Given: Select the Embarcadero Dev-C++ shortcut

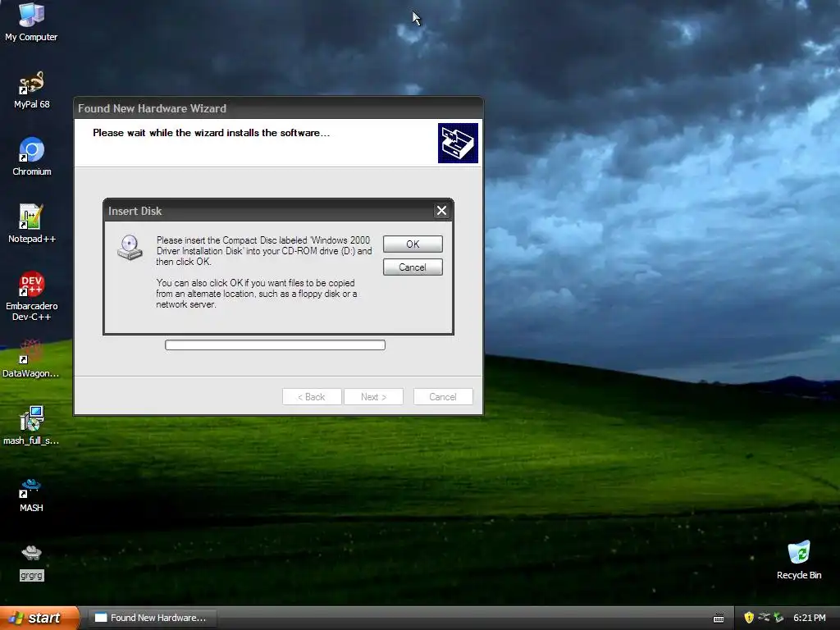Looking at the screenshot, I should click(x=32, y=295).
